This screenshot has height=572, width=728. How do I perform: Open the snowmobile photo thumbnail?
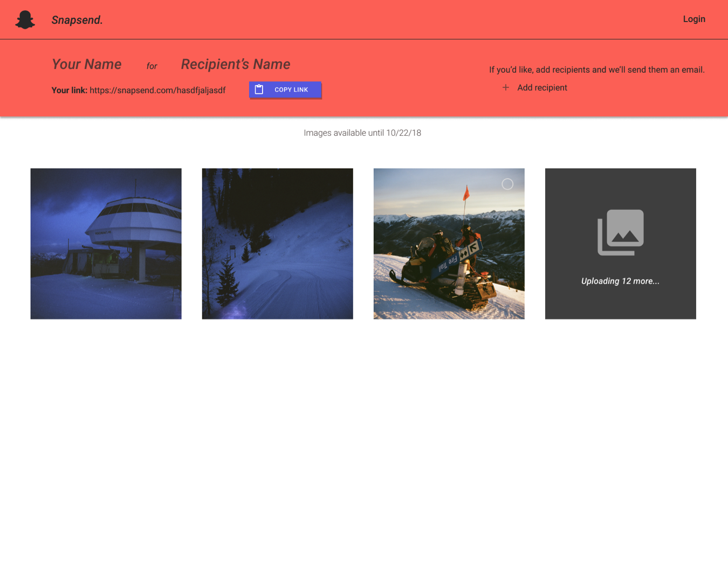pyautogui.click(x=449, y=244)
